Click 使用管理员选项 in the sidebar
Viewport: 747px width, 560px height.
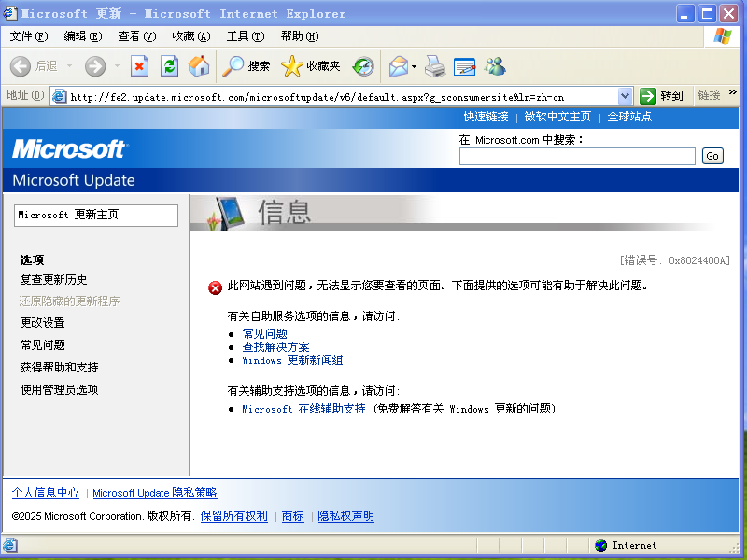[x=59, y=389]
